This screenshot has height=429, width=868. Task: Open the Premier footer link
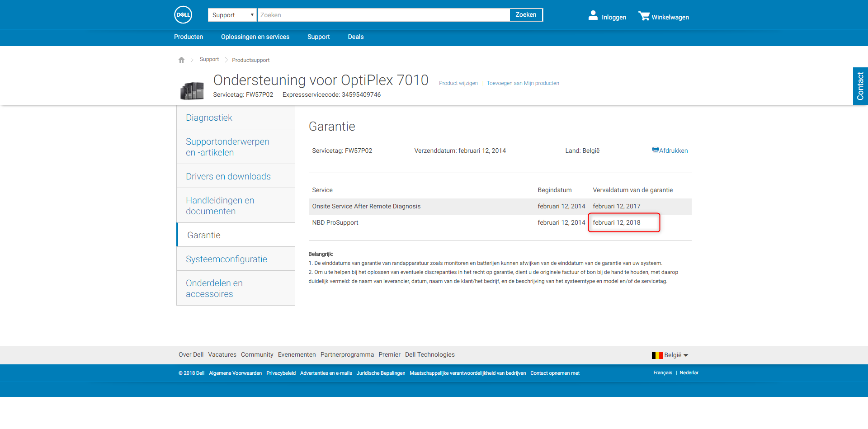[390, 355]
